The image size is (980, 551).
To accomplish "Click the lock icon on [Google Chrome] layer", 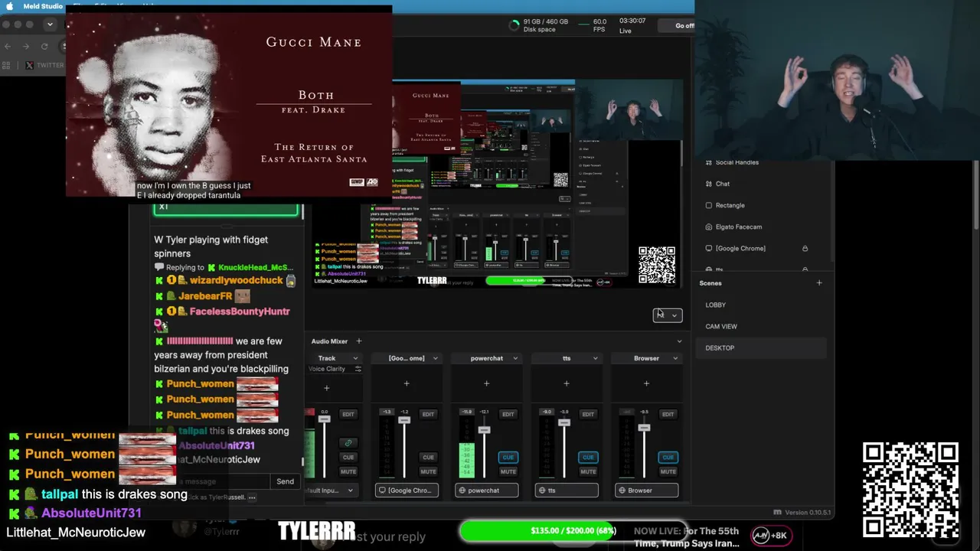I will [x=805, y=248].
